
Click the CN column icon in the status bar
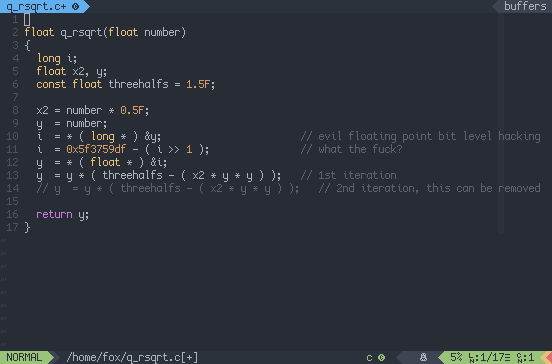[519, 358]
